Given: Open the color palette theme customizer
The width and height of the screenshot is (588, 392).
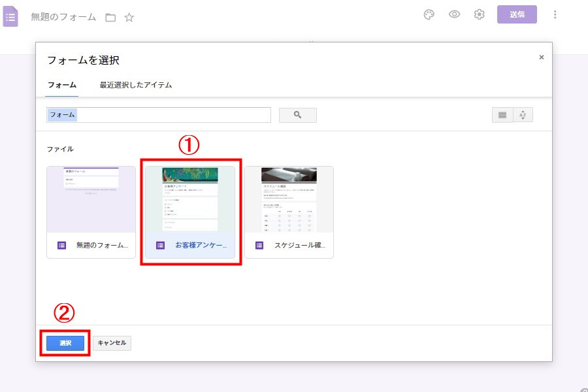Looking at the screenshot, I should (429, 15).
